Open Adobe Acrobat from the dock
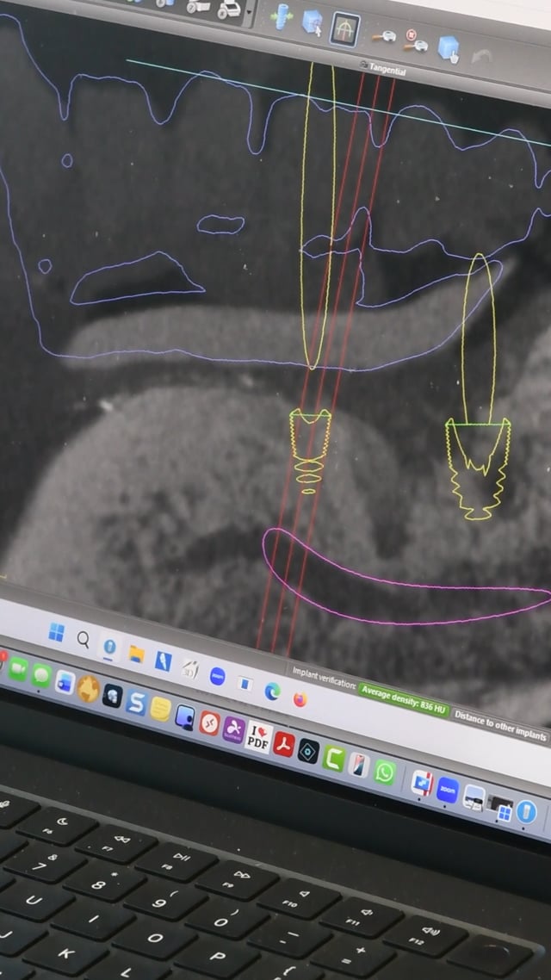The height and width of the screenshot is (980, 551). [x=283, y=744]
